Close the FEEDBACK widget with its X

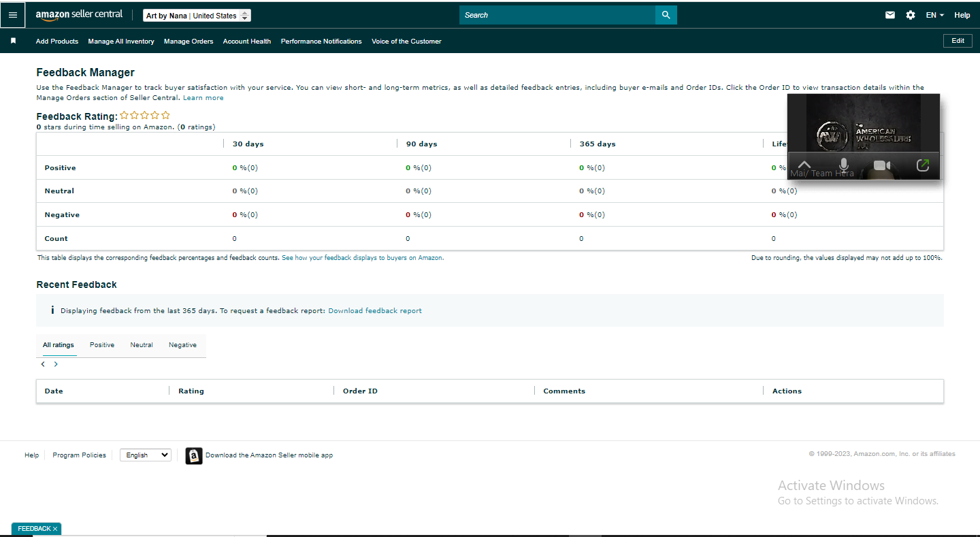tap(55, 529)
